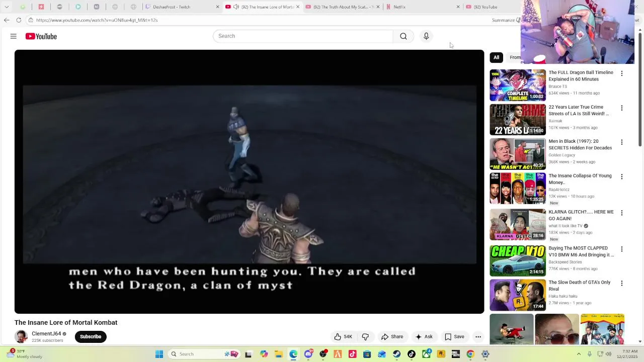Switch to the DeshaeFrost Twitch tab
The height and width of the screenshot is (362, 644).
[182, 7]
